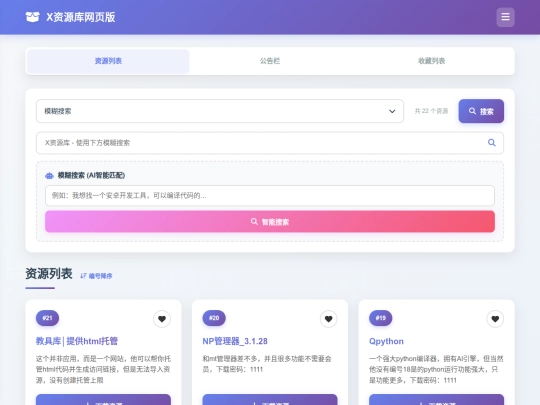The height and width of the screenshot is (405, 540).
Task: Open the 公告栏 tab
Action: tap(270, 61)
